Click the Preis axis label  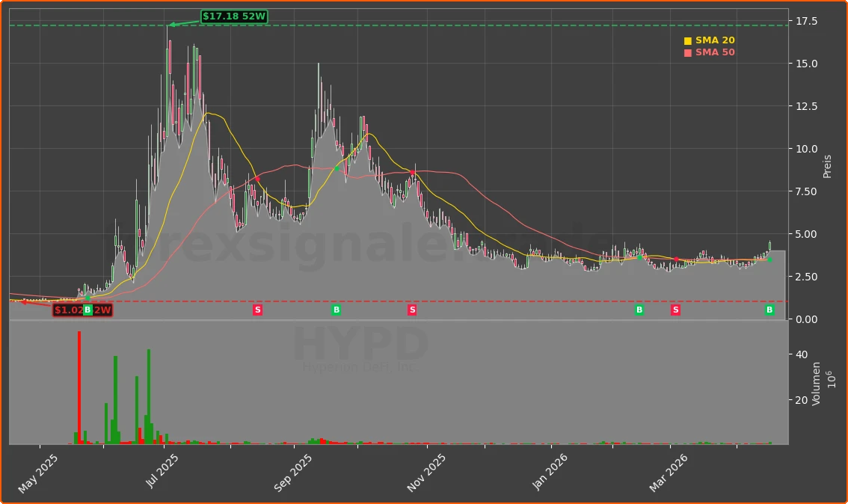[826, 165]
